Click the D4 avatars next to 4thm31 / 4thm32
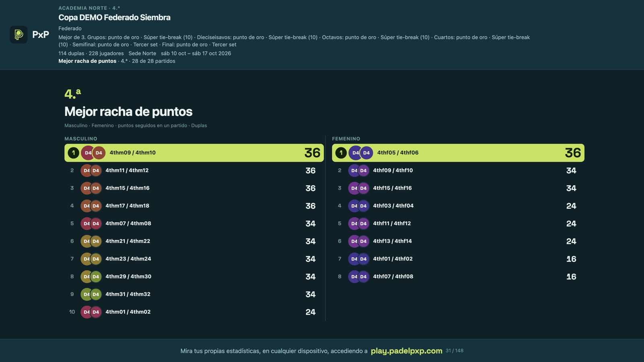 [x=91, y=294]
